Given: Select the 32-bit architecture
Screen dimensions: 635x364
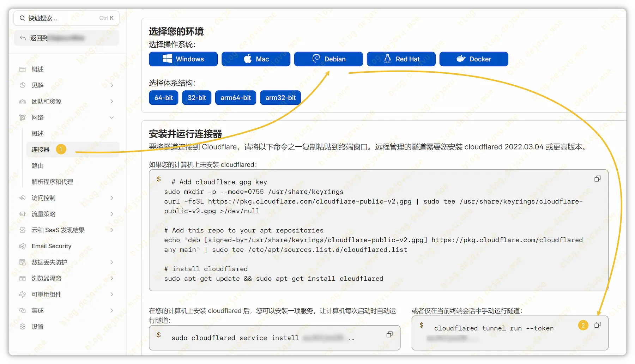Looking at the screenshot, I should click(x=196, y=98).
